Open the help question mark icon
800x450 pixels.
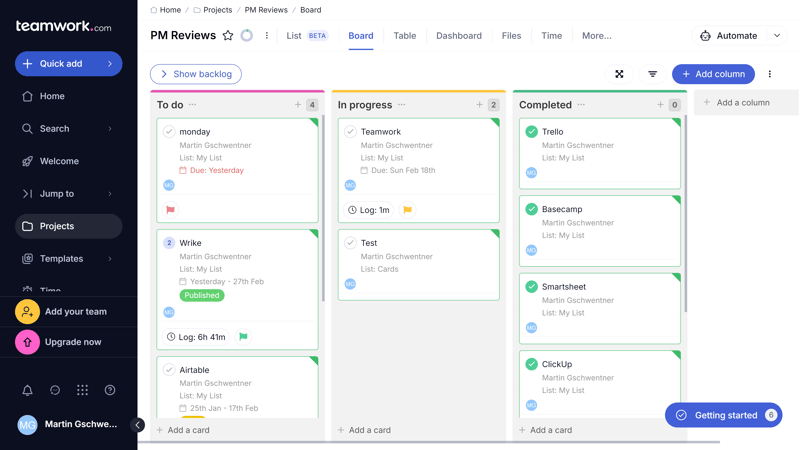click(x=110, y=390)
